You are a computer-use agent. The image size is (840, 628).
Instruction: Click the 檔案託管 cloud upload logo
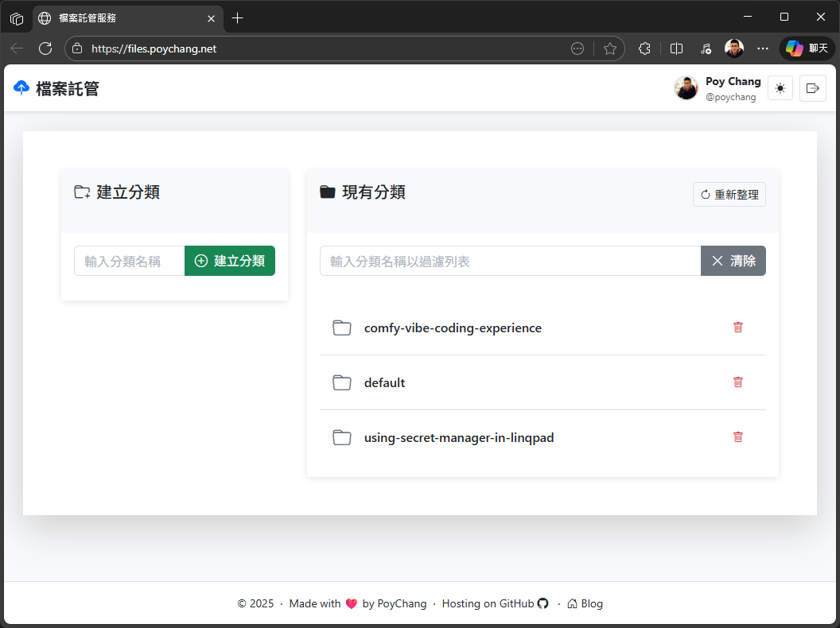(21, 88)
